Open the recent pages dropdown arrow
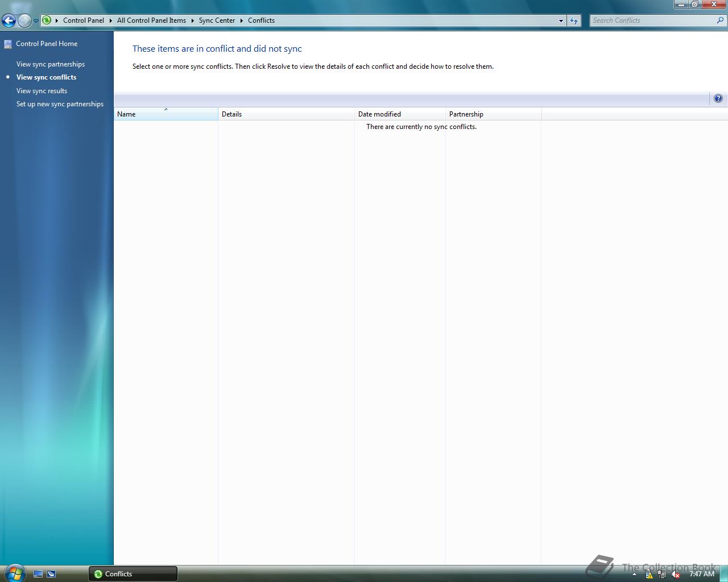 coord(36,21)
